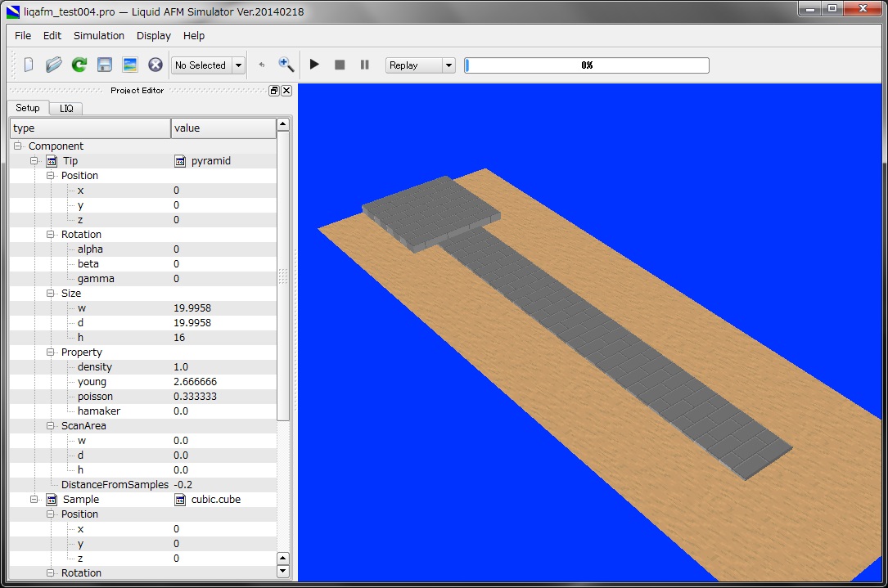The height and width of the screenshot is (588, 888).
Task: Click the picture export icon in toolbar
Action: [x=129, y=65]
